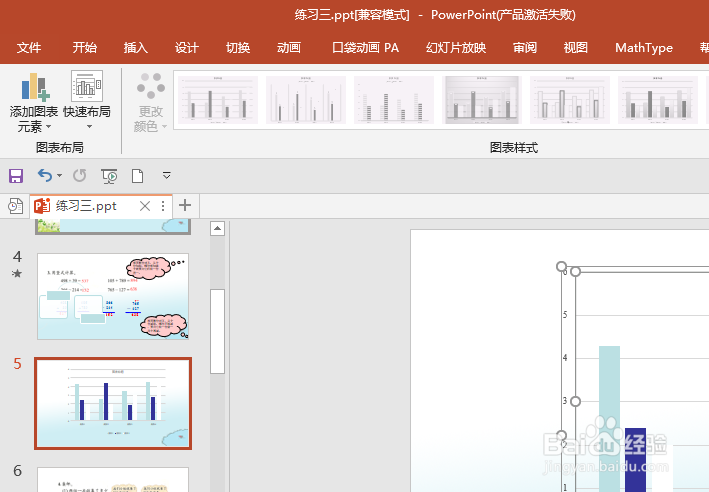Click the New blank document icon
This screenshot has height=492, width=709.
point(137,175)
